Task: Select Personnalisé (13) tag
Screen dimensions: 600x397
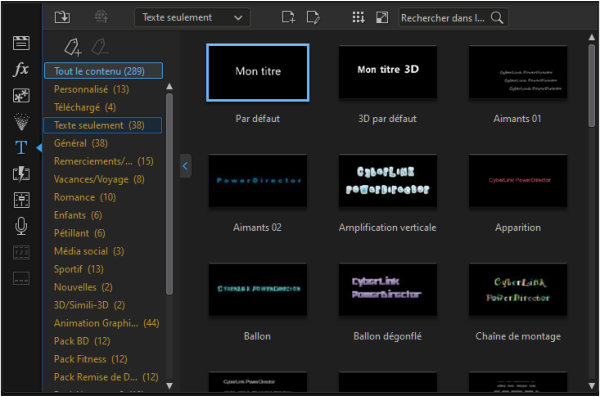Action: click(91, 89)
